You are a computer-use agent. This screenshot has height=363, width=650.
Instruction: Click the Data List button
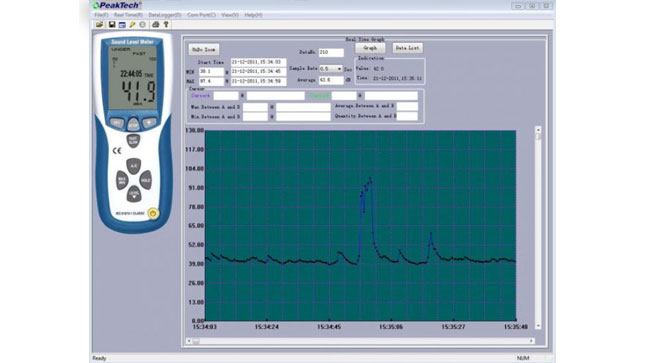click(x=407, y=48)
